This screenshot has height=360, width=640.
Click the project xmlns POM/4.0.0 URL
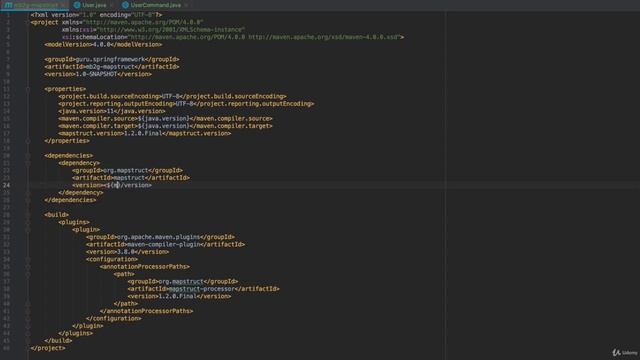(143, 22)
